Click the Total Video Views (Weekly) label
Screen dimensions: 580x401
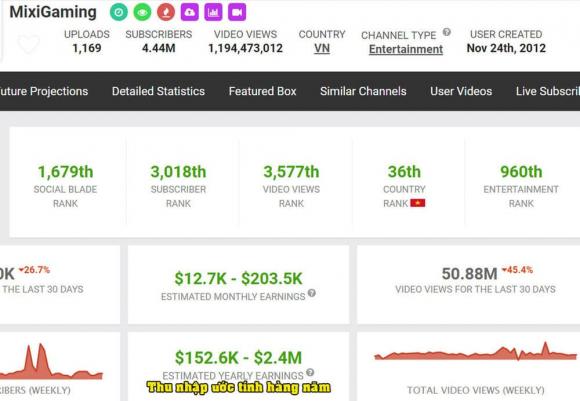click(x=475, y=390)
